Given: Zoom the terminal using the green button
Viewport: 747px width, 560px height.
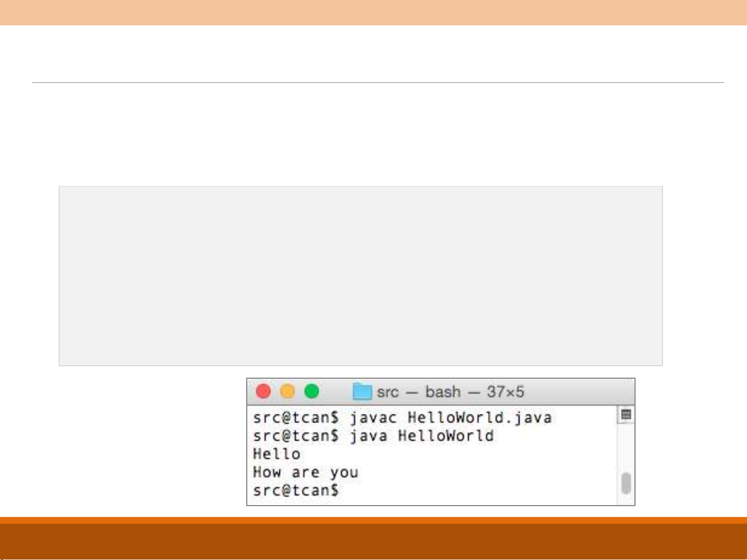Looking at the screenshot, I should coord(312,391).
